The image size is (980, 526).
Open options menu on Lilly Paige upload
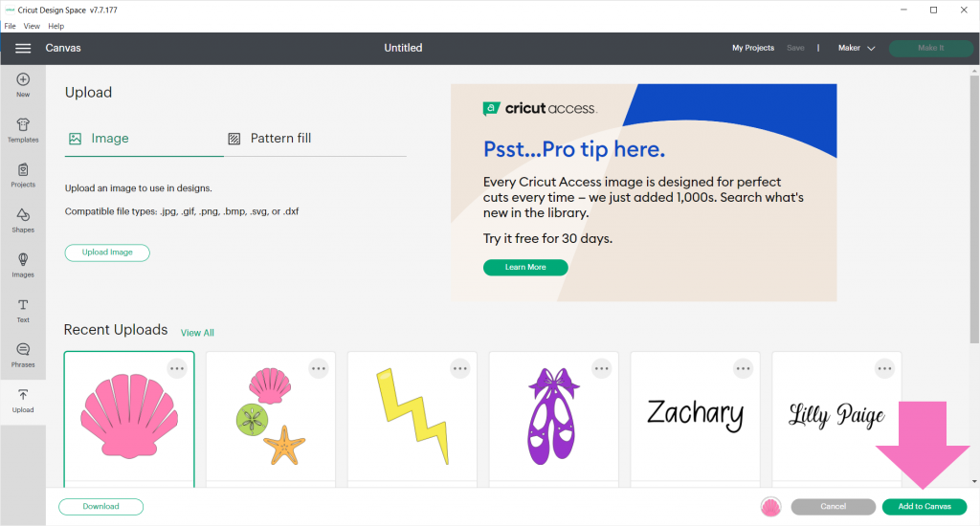click(885, 368)
